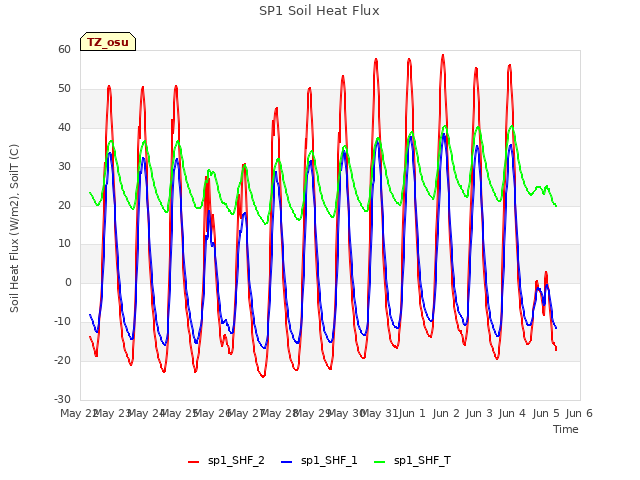Select the chart title SP1 Soil Heat Flux
640x480 pixels.
coord(319,11)
